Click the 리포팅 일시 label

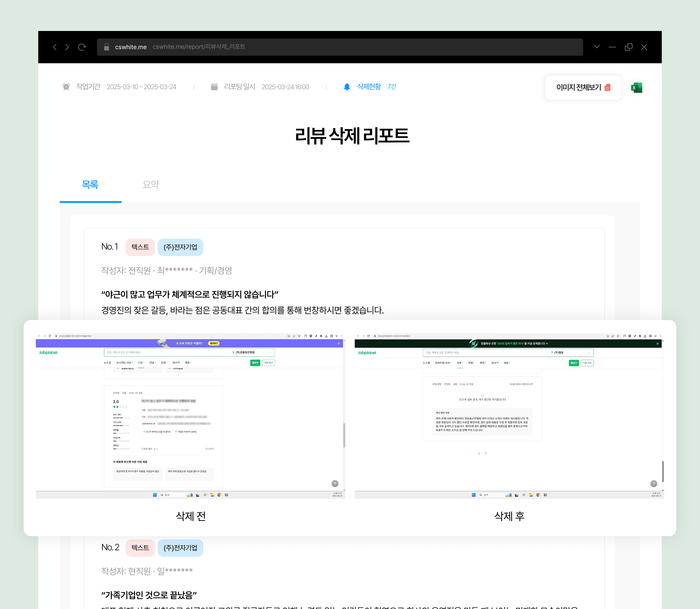point(240,87)
